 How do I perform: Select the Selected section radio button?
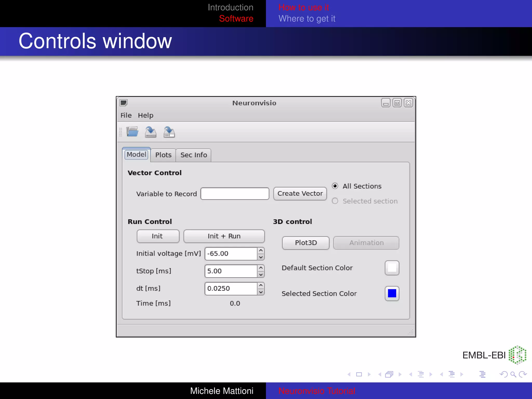pos(335,201)
